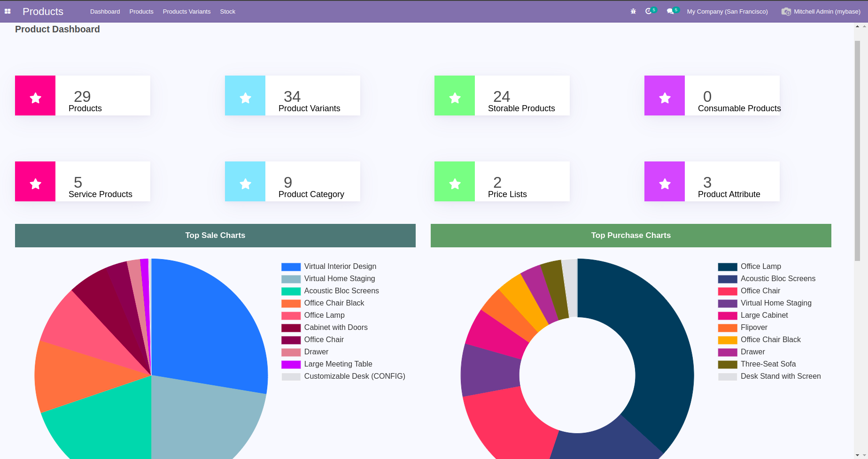Toggle Office Chair sale legend entry
Viewport: 868px width, 459px height.
[x=312, y=340]
